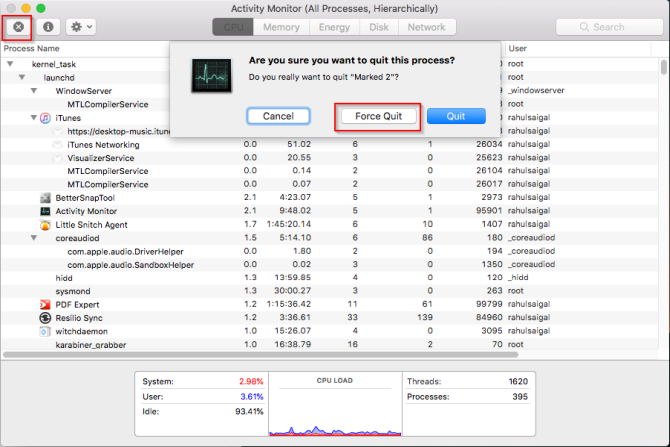670x447 pixels.
Task: Select the witchdaemon process name
Action: (x=82, y=331)
